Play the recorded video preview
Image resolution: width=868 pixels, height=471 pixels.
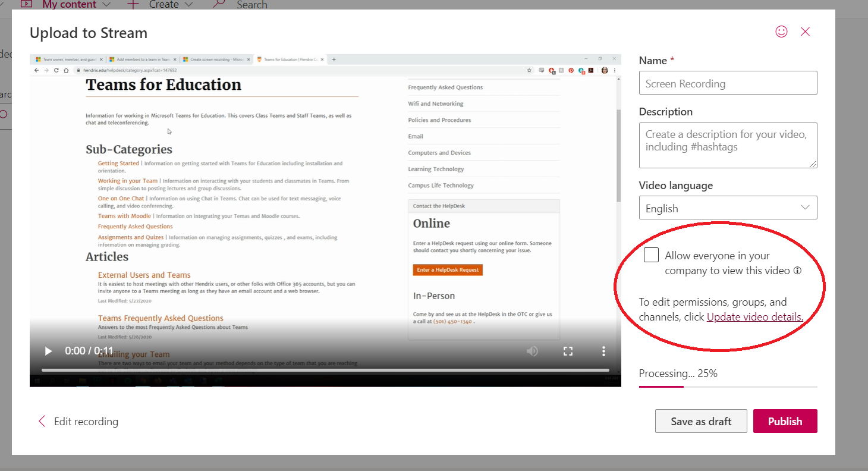click(48, 351)
